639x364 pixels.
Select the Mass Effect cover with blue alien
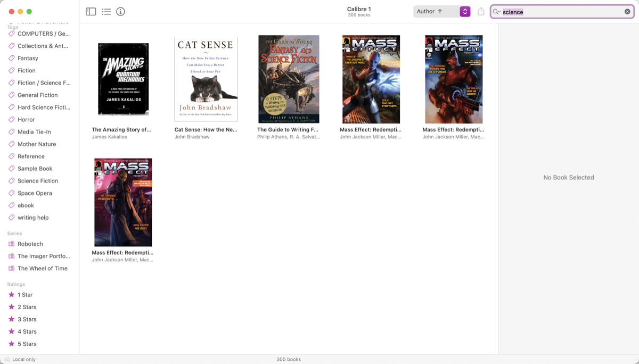[x=371, y=79]
